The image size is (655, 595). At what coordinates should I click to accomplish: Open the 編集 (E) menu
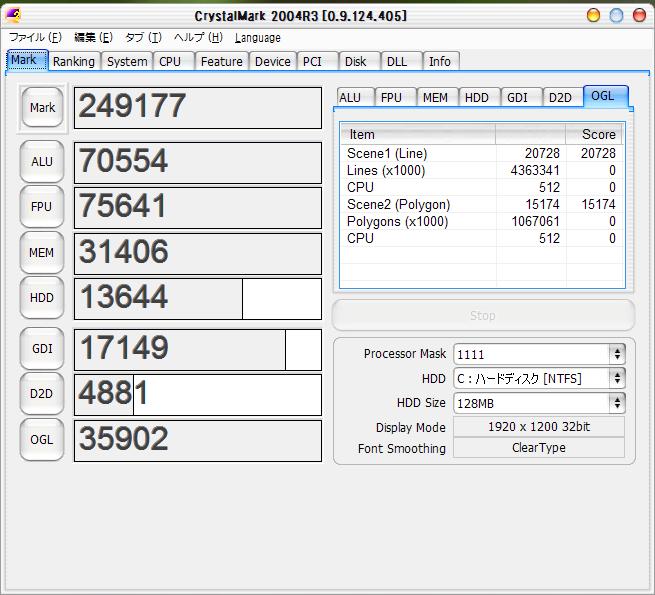tap(93, 38)
